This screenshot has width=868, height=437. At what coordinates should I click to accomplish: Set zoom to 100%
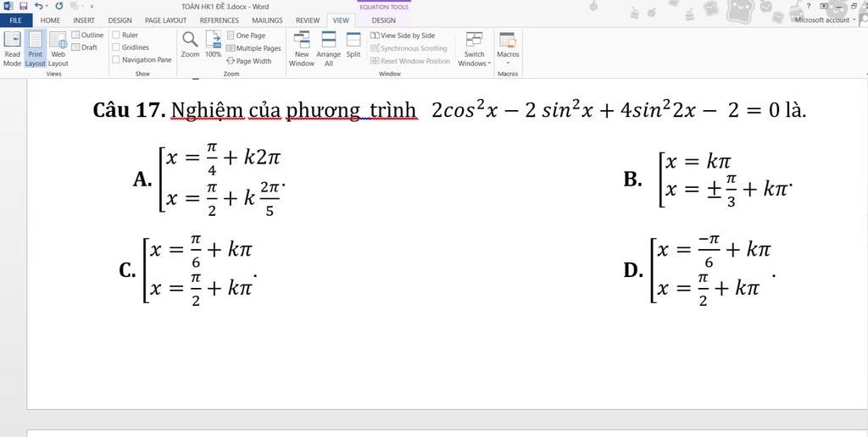[x=213, y=44]
